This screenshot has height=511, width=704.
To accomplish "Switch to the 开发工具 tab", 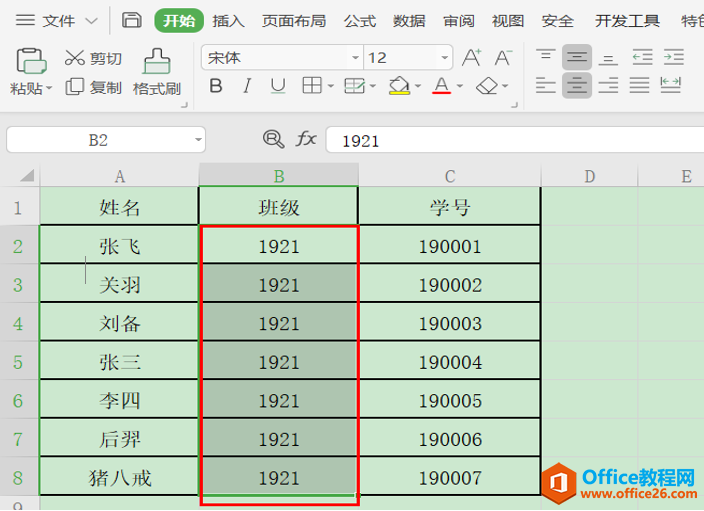I will tap(627, 21).
